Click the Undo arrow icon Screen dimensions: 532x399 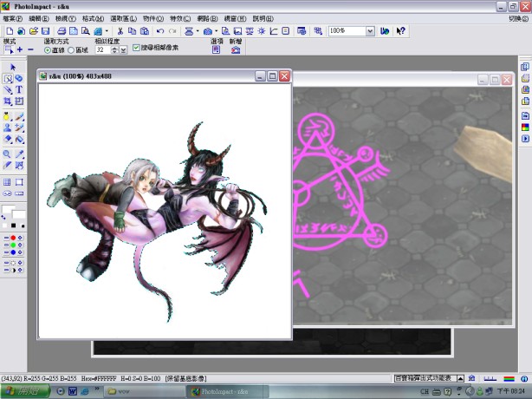tap(160, 31)
